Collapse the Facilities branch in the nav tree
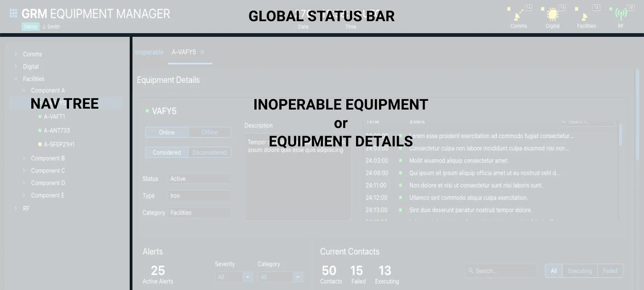This screenshot has height=290, width=644. pyautogui.click(x=15, y=79)
